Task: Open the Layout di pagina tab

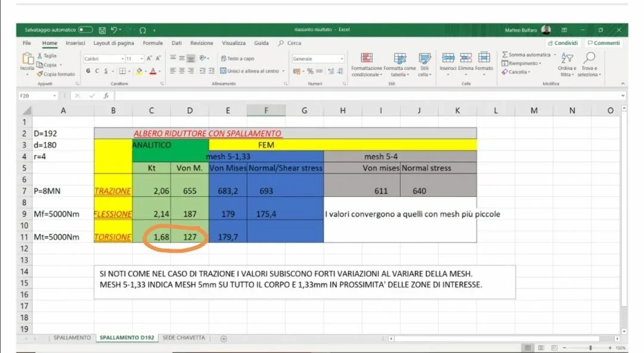Action: (114, 43)
